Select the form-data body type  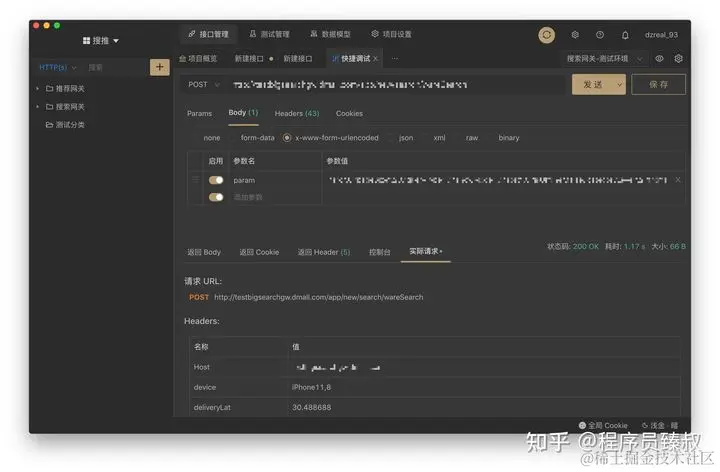pyautogui.click(x=257, y=138)
